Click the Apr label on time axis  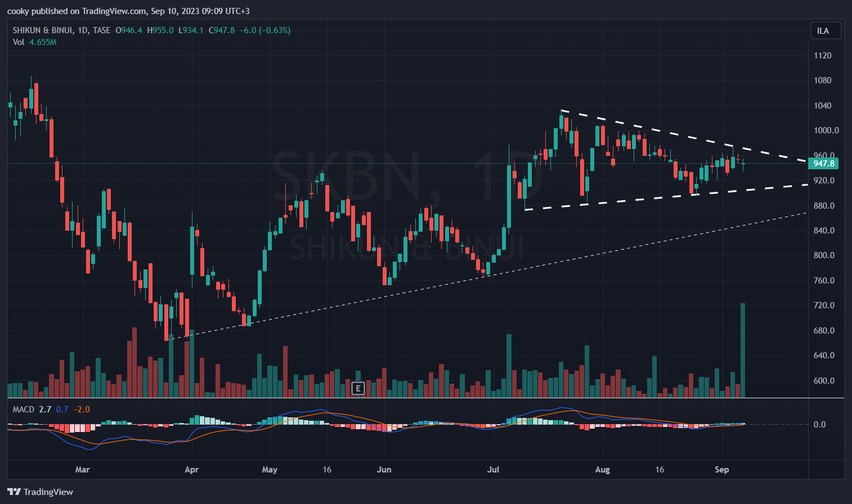[192, 470]
